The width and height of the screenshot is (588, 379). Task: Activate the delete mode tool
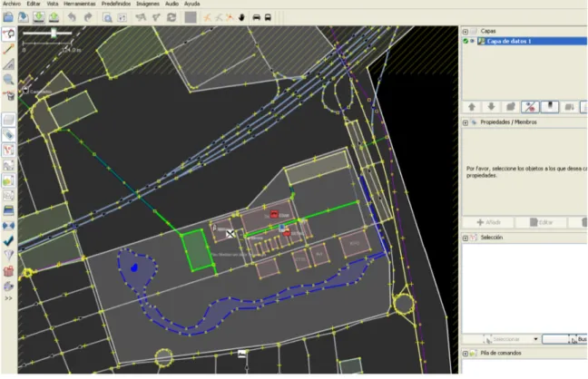pos(9,95)
